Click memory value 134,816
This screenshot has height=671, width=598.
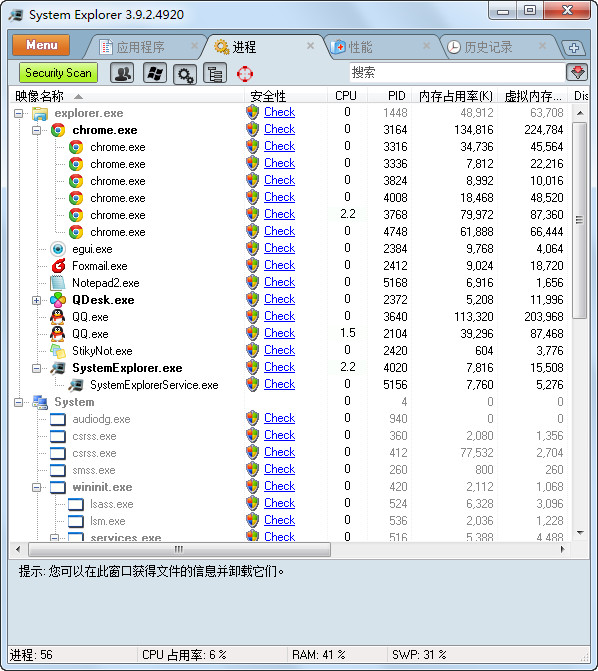[x=473, y=130]
